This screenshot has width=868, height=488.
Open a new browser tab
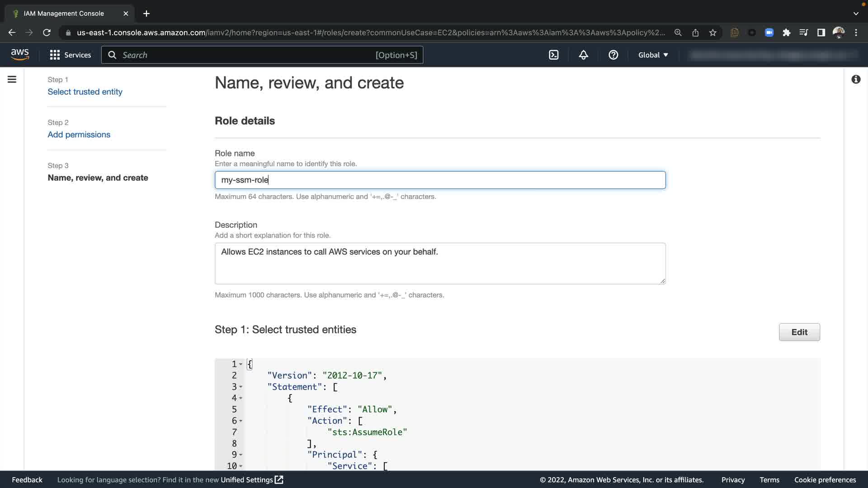(x=146, y=14)
